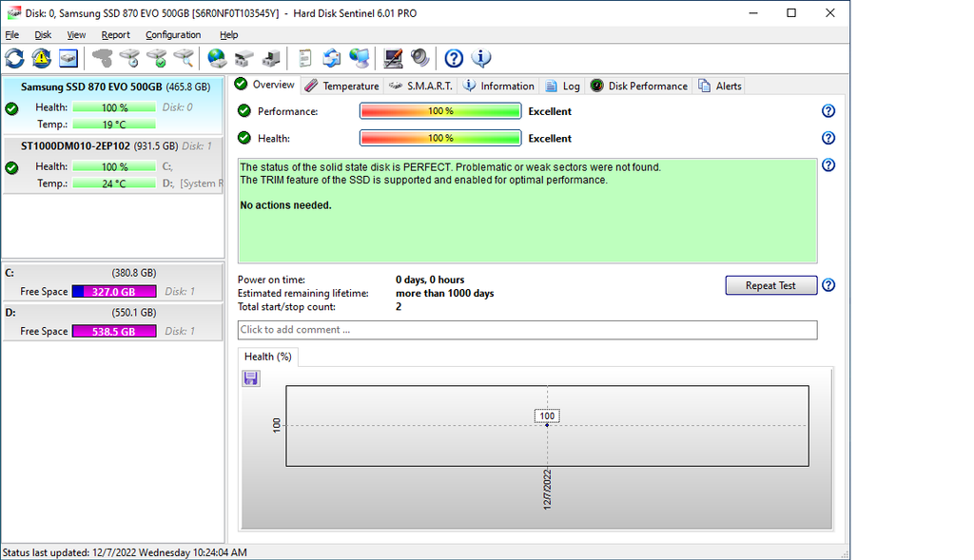
Task: Click the help icon beside green status text
Action: [828, 165]
